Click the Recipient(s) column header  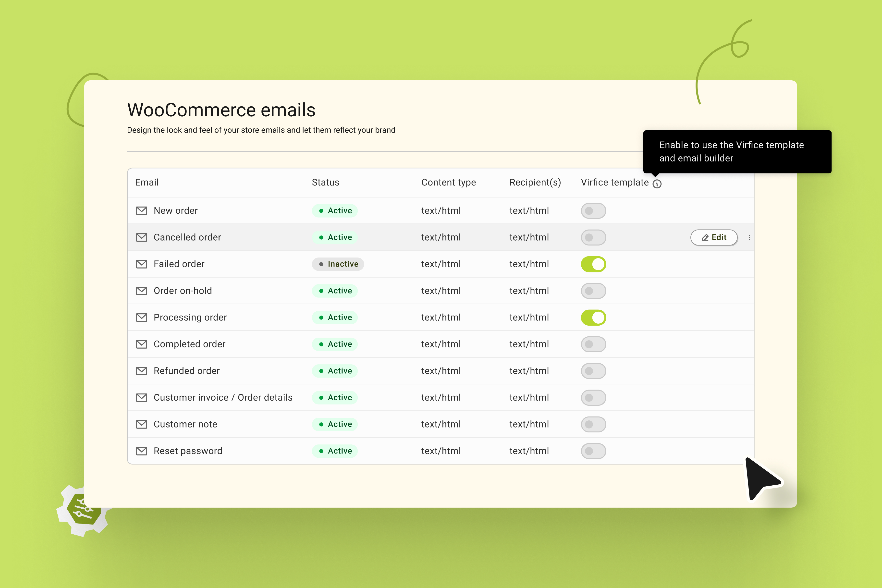tap(535, 183)
